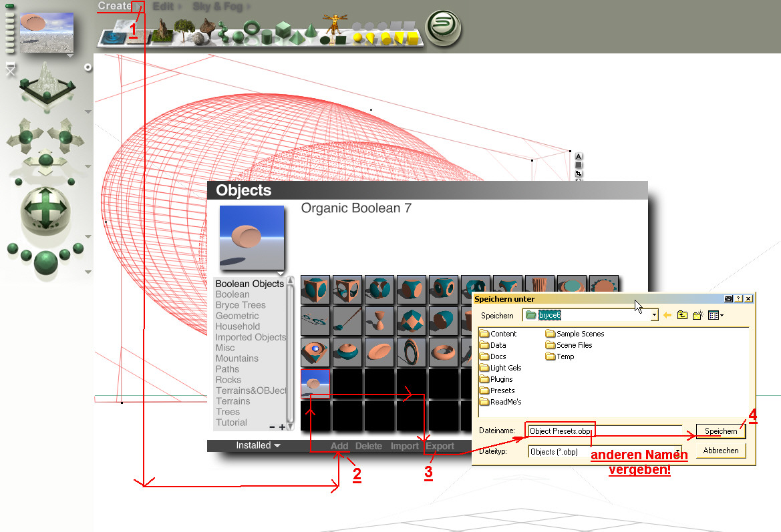Click the round S logo sphere

point(444,28)
